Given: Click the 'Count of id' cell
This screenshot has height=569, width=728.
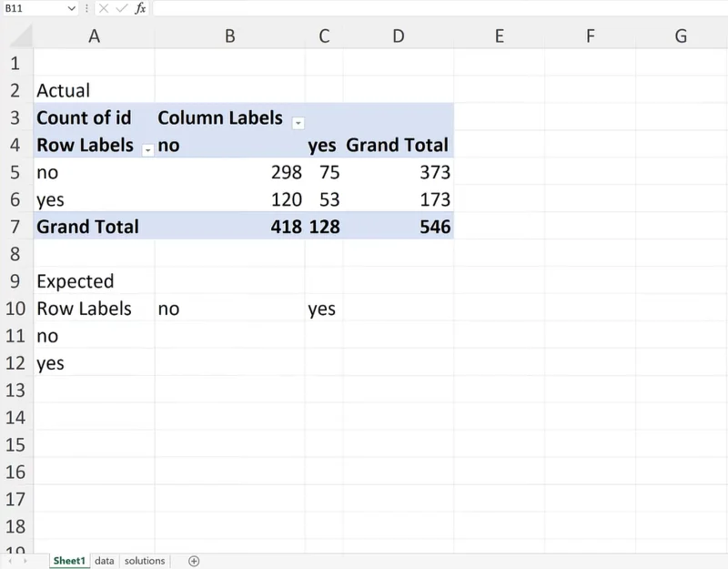Looking at the screenshot, I should [x=94, y=117].
